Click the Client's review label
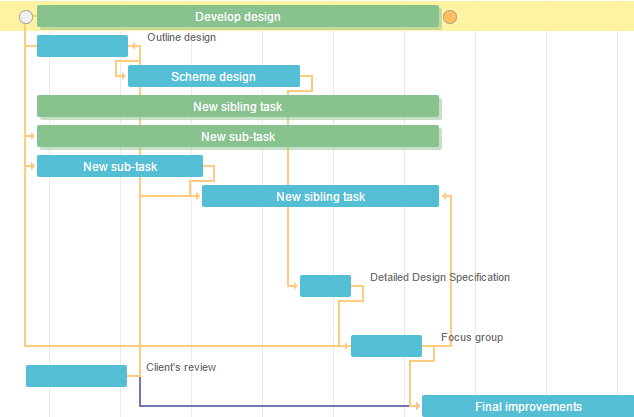This screenshot has width=634, height=417. 181,367
